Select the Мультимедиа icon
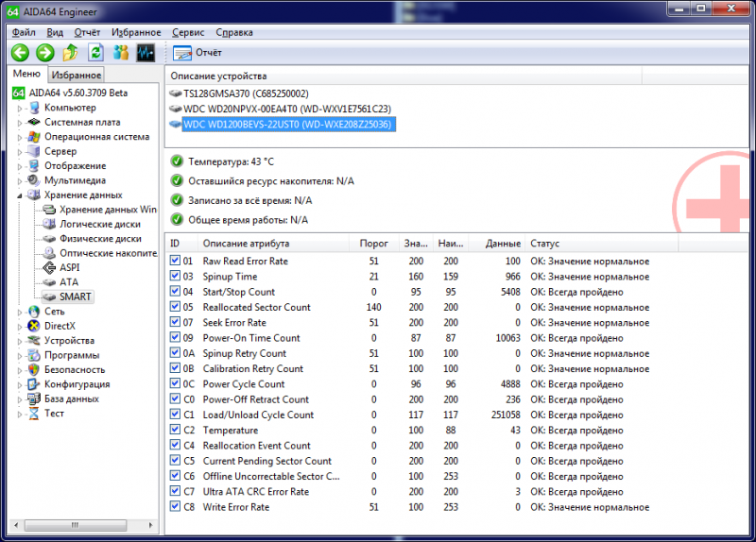This screenshot has width=756, height=542. pos(34,180)
